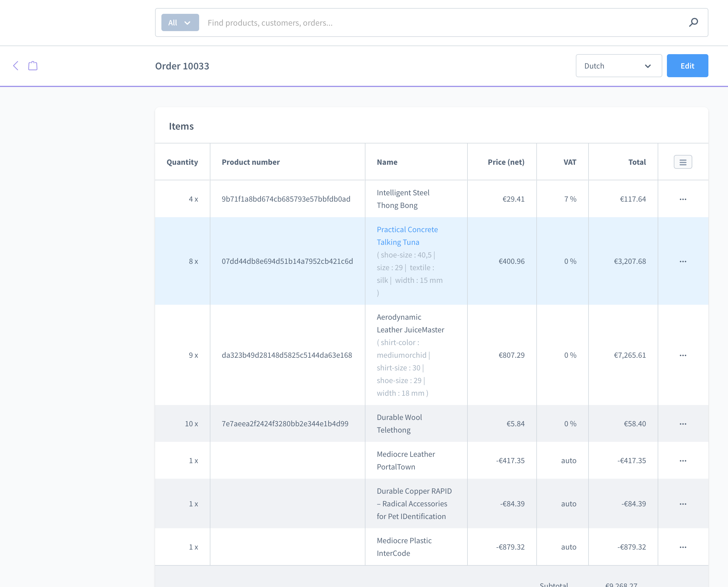Viewport: 728px width, 587px height.
Task: Open actions menu for Mediocre Plastic InterCode
Action: (x=683, y=548)
